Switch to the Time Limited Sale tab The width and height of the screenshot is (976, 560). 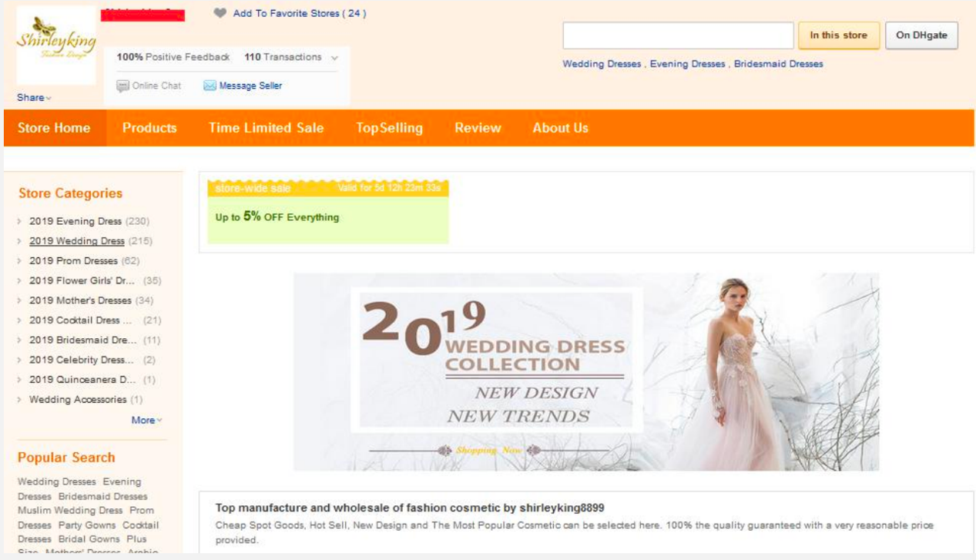tap(266, 128)
